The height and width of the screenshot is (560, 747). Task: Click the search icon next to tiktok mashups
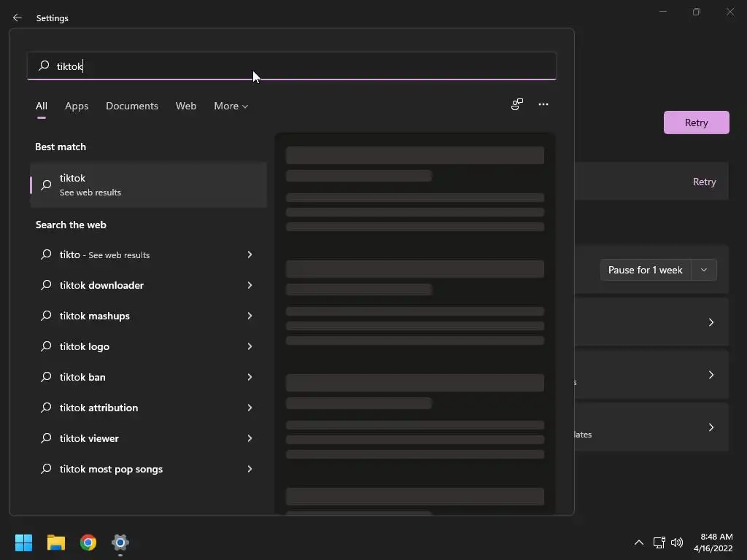(46, 315)
